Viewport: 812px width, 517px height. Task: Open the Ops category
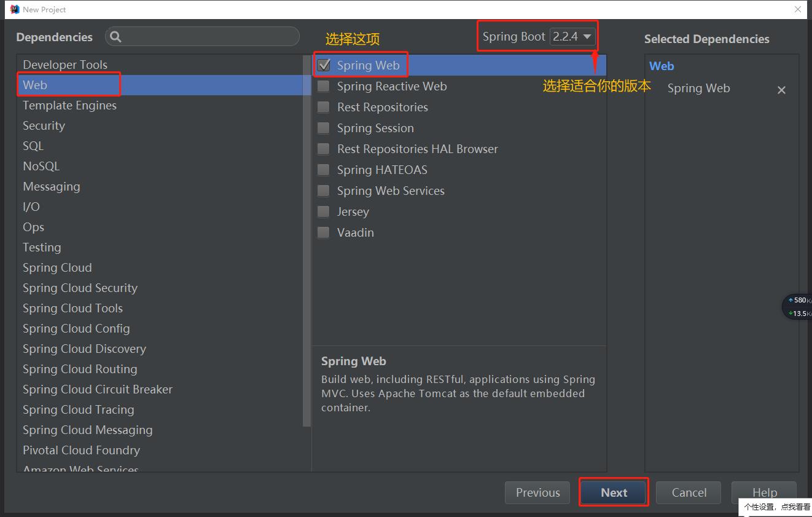click(x=160, y=227)
